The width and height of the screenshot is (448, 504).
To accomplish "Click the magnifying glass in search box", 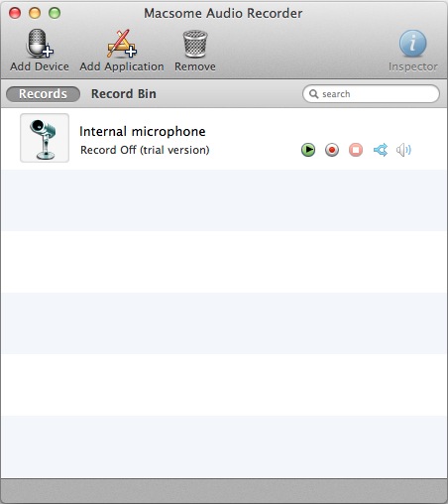I will 313,94.
